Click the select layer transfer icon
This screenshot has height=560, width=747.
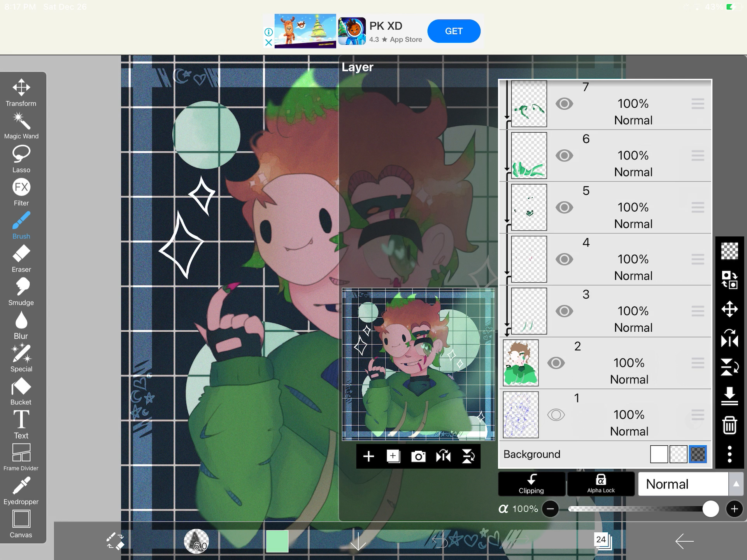coord(729,280)
